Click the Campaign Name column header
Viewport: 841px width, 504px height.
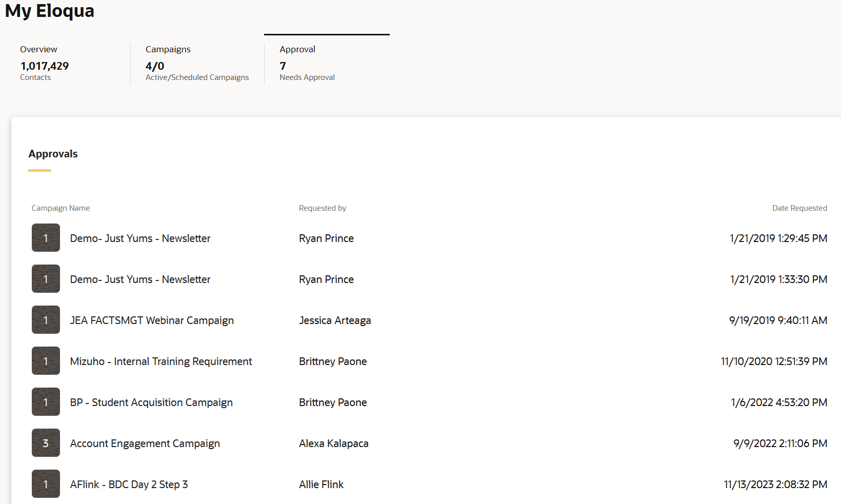(61, 208)
